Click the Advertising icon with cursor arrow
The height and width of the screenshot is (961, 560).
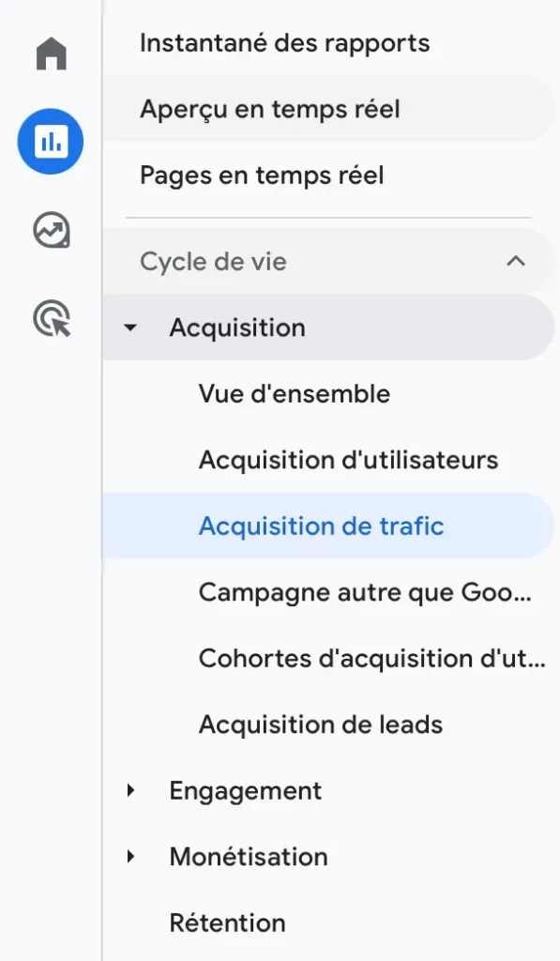tap(50, 319)
